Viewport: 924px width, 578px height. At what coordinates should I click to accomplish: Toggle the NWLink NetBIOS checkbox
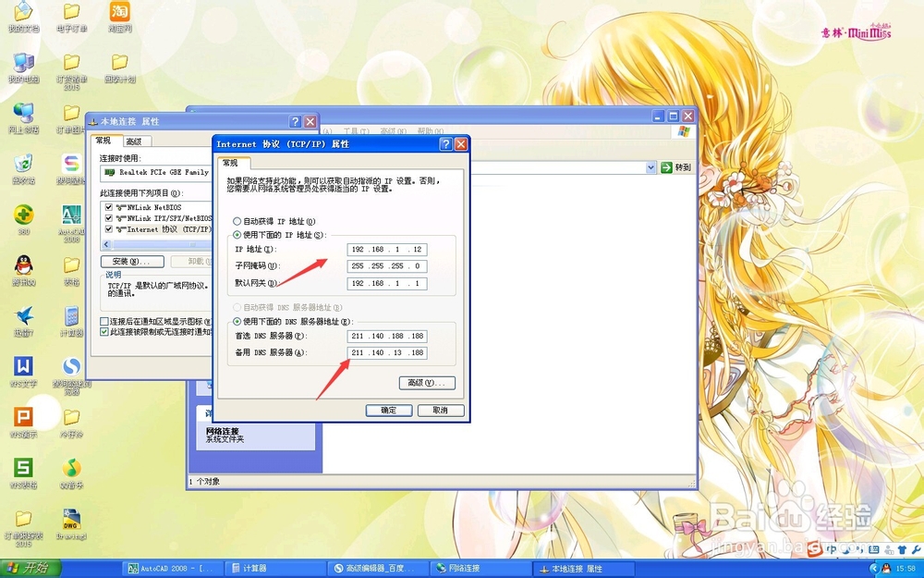(108, 207)
